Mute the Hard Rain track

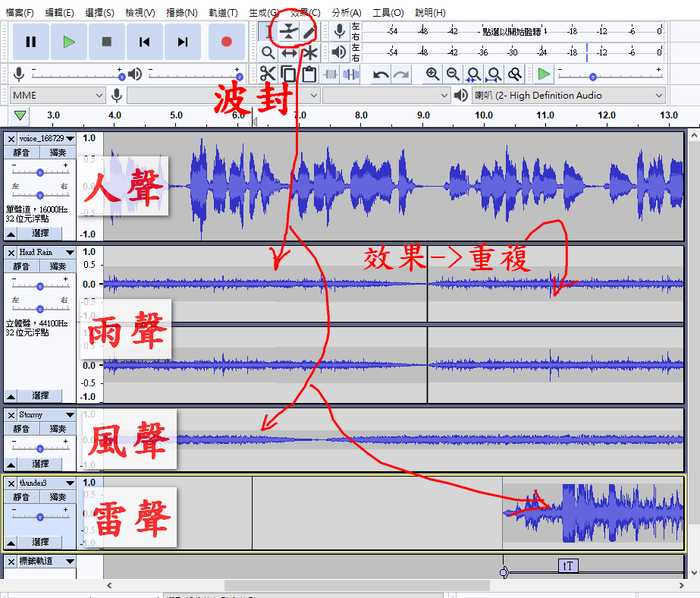click(21, 266)
